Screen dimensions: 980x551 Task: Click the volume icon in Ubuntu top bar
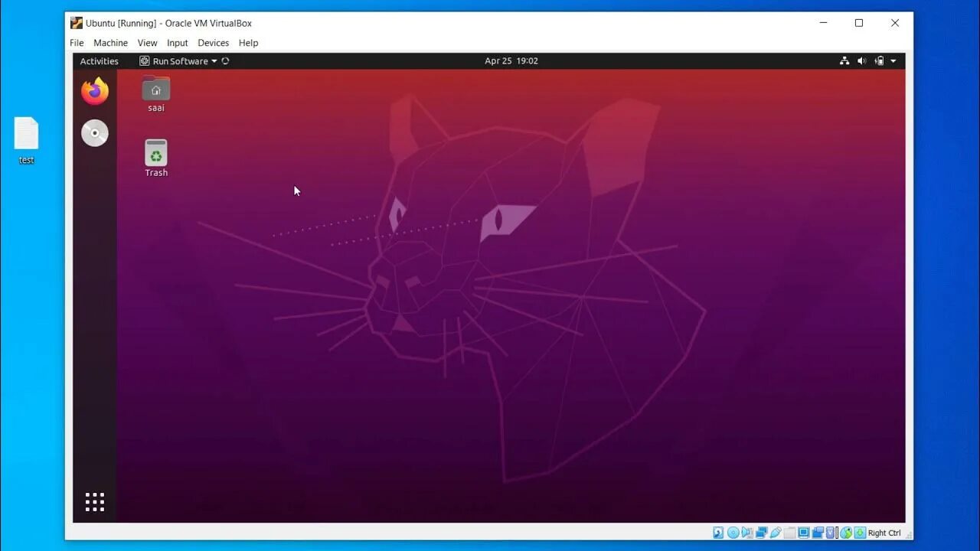861,61
